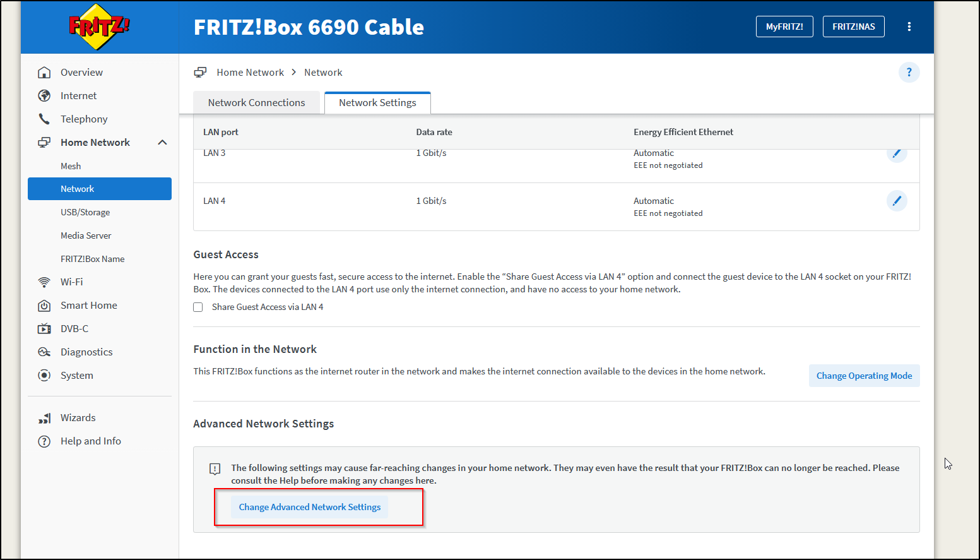Screen dimensions: 980x560
Task: Expand the System menu section
Action: [77, 376]
